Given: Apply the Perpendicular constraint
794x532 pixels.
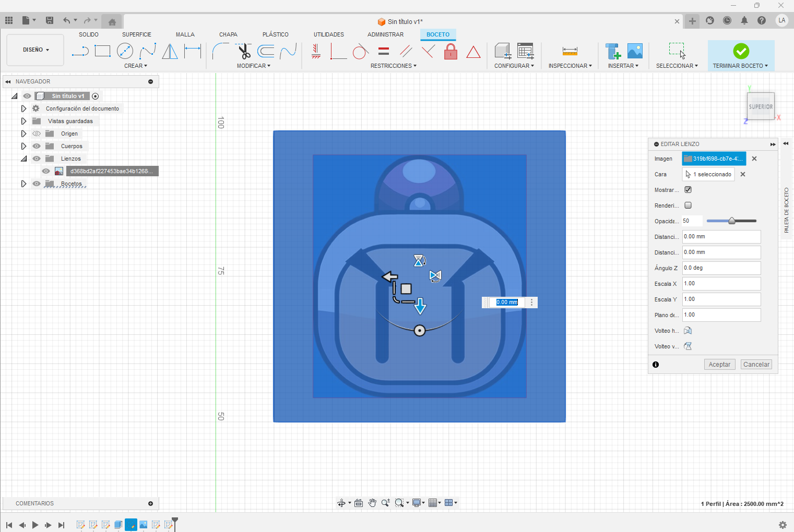Looking at the screenshot, I should pos(428,51).
